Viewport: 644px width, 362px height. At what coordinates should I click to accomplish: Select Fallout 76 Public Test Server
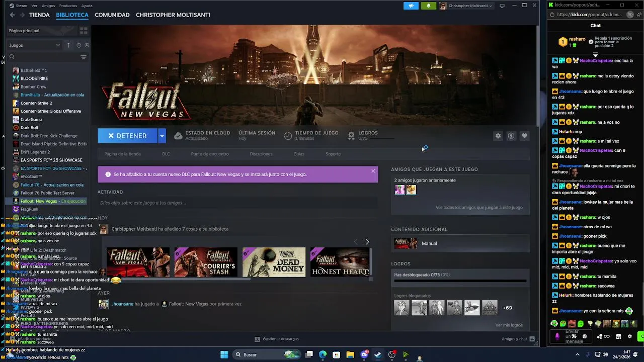point(48,193)
